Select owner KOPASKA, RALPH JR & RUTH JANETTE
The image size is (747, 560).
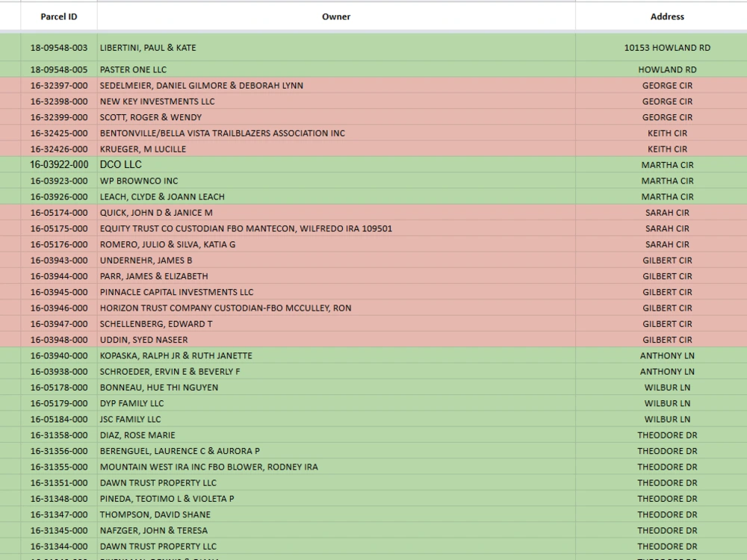pyautogui.click(x=336, y=355)
